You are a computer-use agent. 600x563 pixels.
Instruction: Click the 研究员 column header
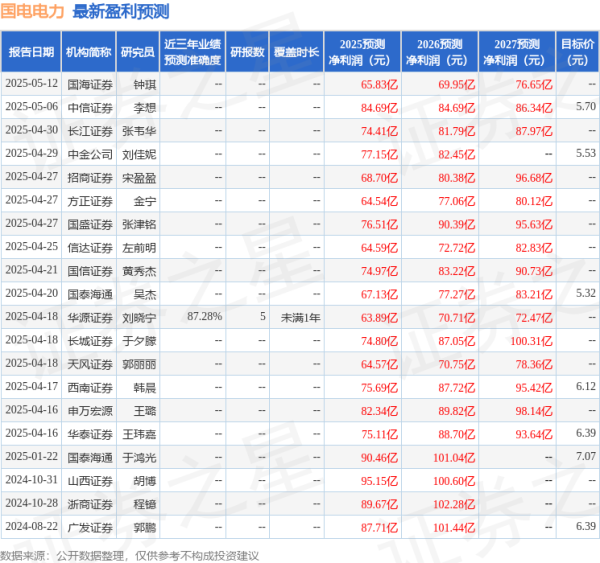[138, 52]
